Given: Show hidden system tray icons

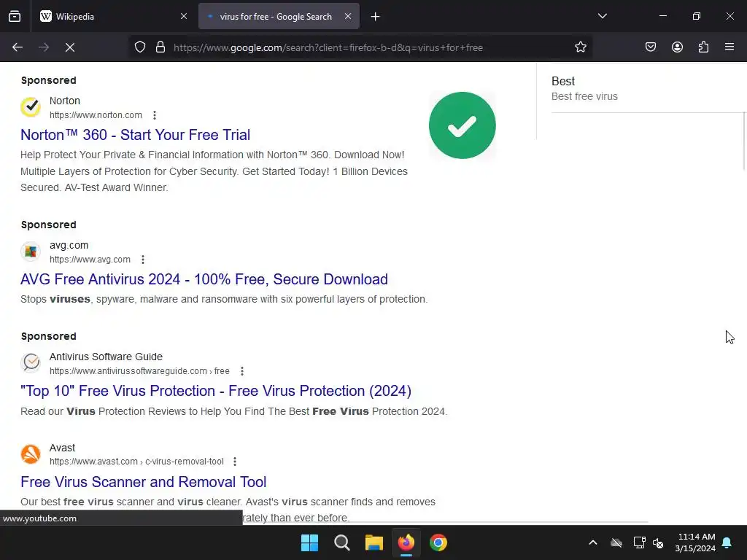Looking at the screenshot, I should [593, 542].
